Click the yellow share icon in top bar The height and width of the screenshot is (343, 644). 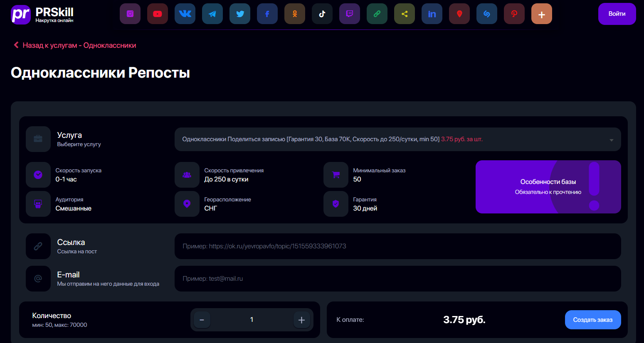coord(405,14)
